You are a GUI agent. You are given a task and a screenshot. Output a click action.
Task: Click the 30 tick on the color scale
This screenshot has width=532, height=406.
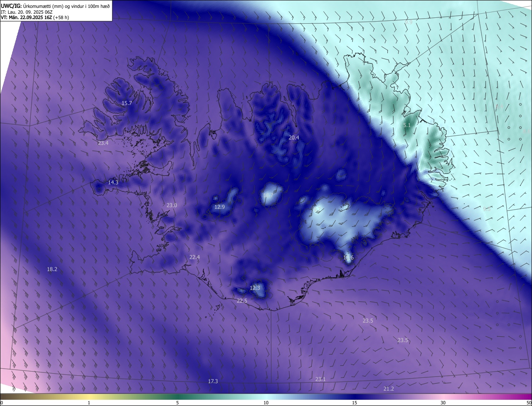443,403
